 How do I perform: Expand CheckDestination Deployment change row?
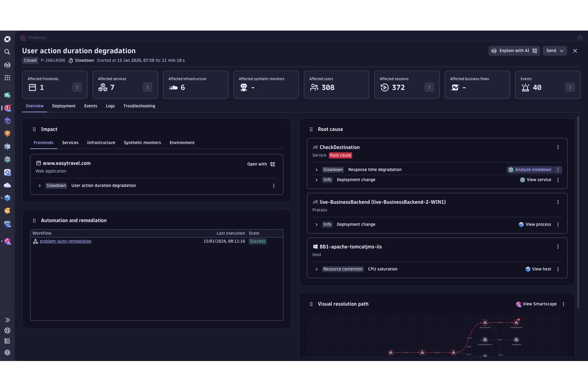tap(317, 180)
